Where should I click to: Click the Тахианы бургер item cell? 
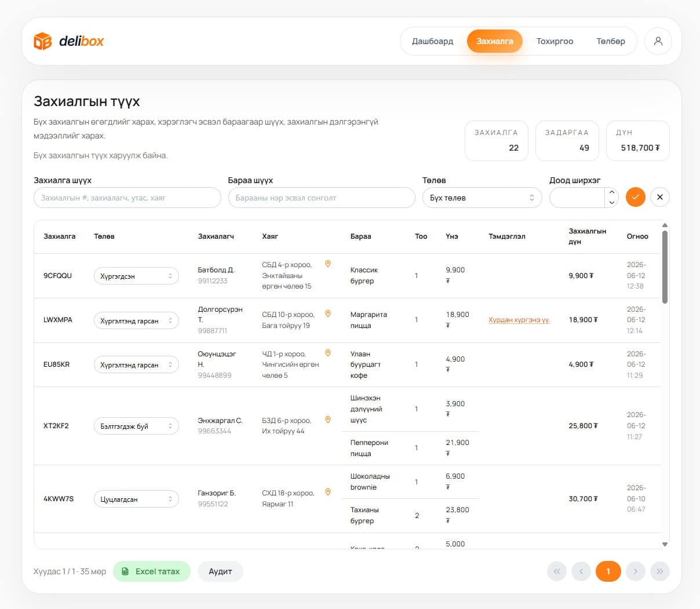pyautogui.click(x=364, y=515)
